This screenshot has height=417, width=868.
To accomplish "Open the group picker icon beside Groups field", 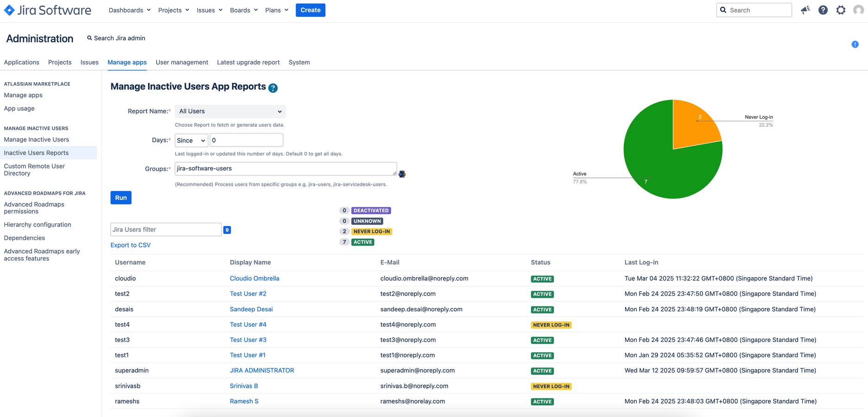I will [402, 174].
